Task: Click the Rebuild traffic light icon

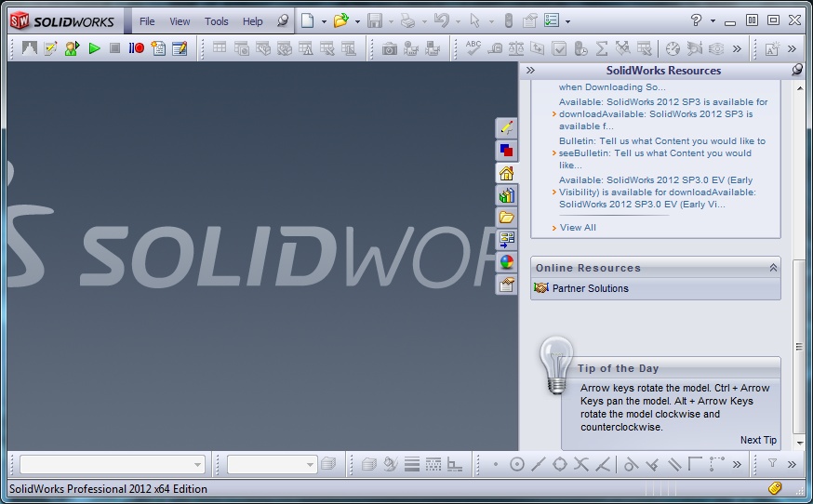Action: point(508,20)
